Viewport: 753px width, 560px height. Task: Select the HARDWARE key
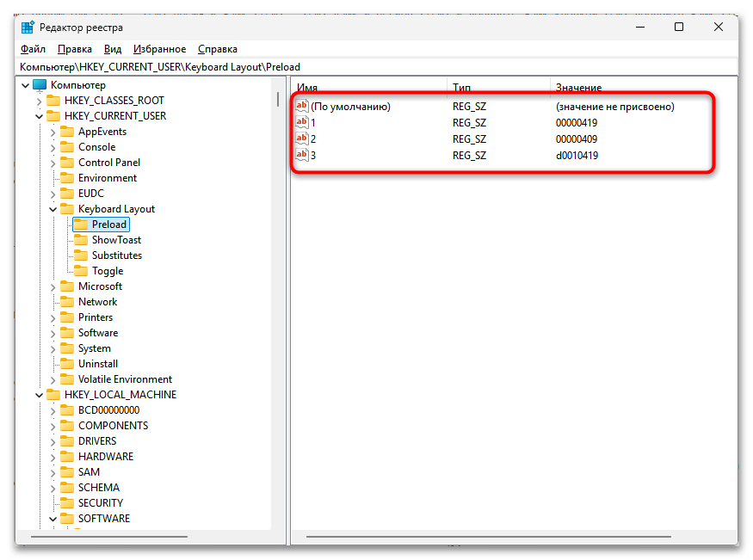point(106,457)
